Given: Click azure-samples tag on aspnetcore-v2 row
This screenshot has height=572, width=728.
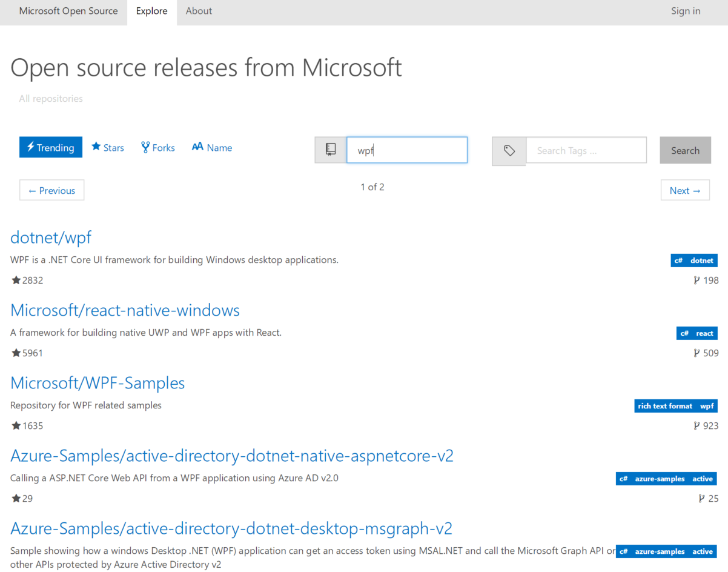Looking at the screenshot, I should click(x=660, y=479).
